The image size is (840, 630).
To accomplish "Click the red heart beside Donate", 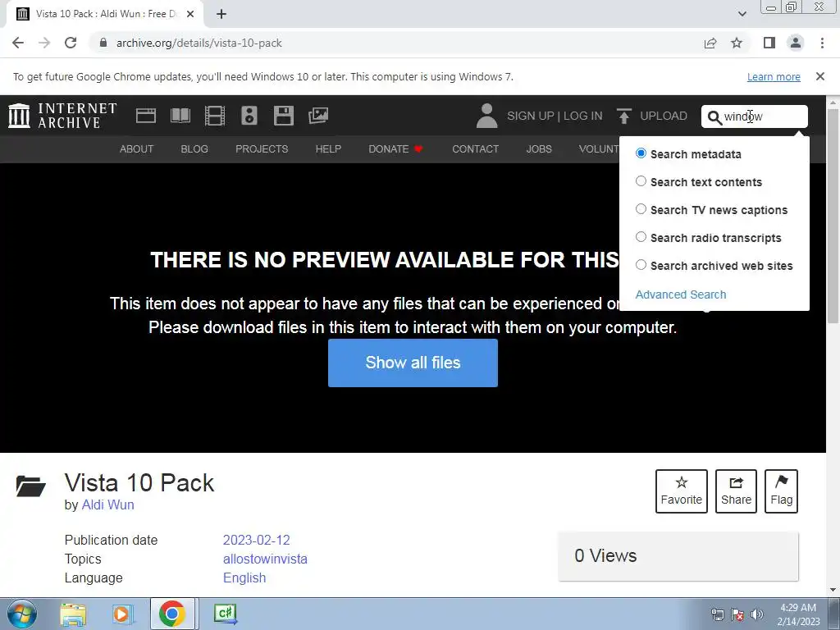I will [418, 149].
